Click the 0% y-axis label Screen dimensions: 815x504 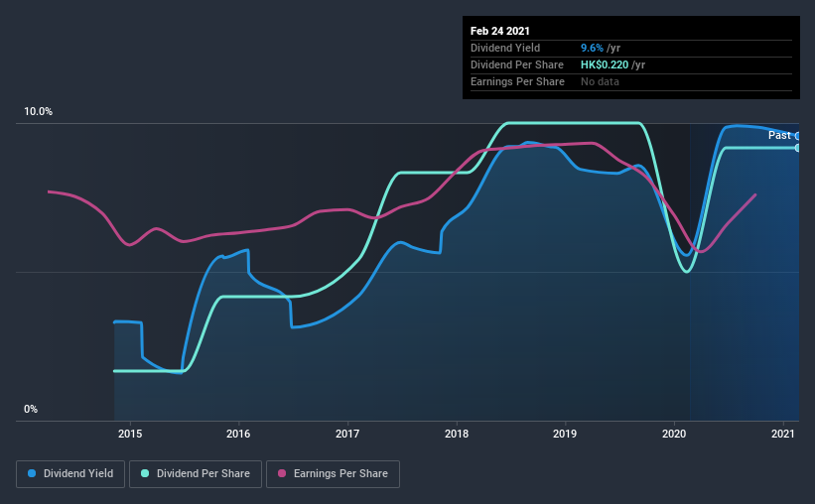click(31, 410)
